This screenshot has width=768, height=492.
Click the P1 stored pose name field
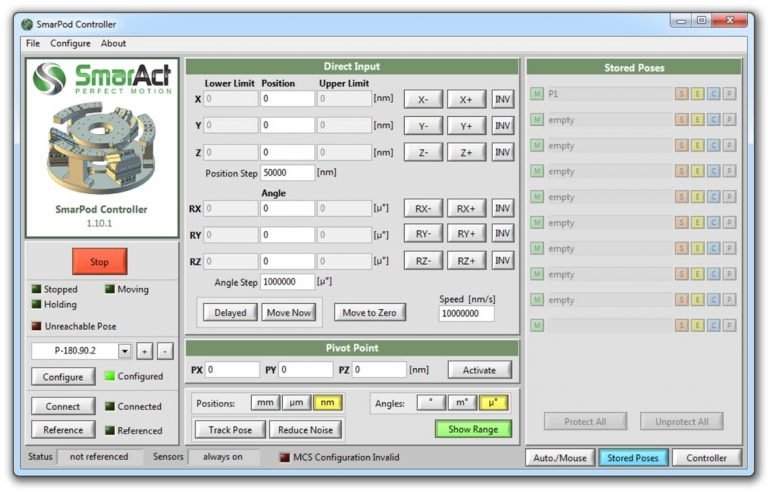click(609, 94)
